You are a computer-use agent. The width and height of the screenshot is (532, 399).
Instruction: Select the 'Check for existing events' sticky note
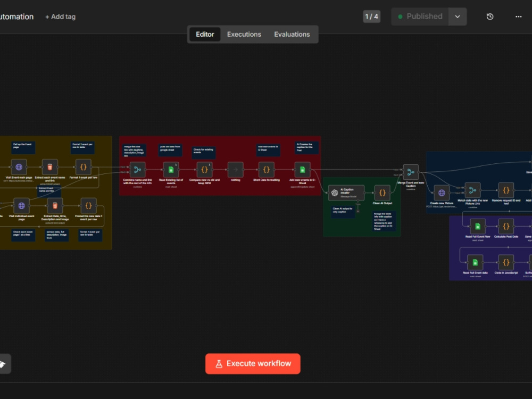pos(204,152)
